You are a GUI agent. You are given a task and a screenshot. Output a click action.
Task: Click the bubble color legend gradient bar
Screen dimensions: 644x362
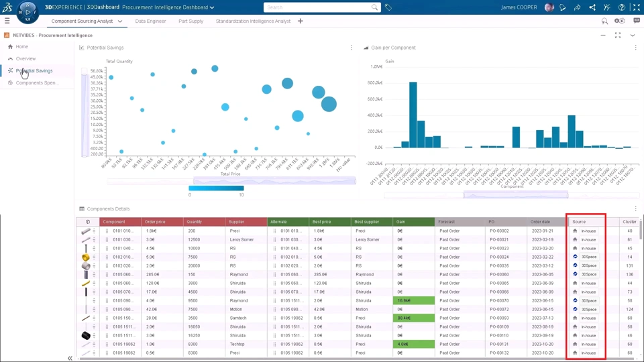tap(216, 188)
